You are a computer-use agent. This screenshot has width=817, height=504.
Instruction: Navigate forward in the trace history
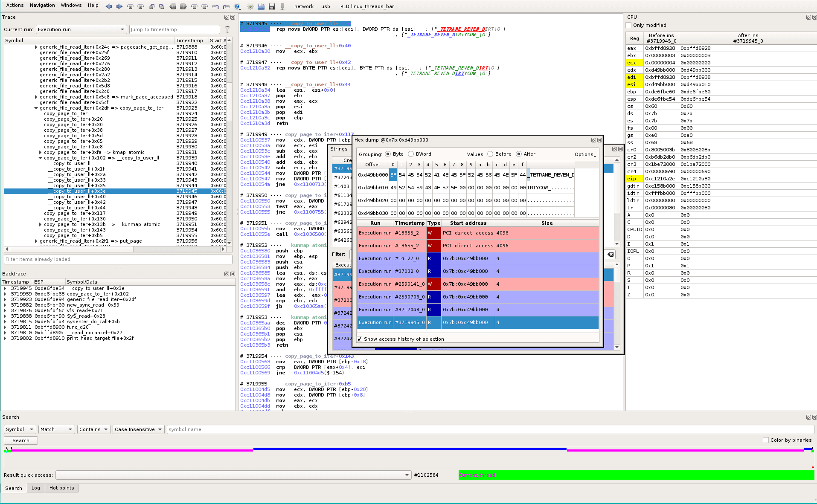119,6
